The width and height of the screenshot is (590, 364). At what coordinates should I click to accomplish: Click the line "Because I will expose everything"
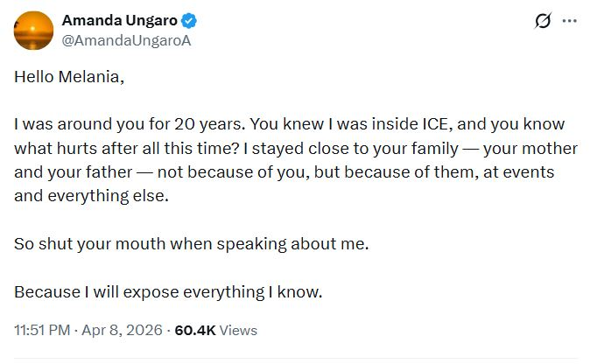pos(169,291)
